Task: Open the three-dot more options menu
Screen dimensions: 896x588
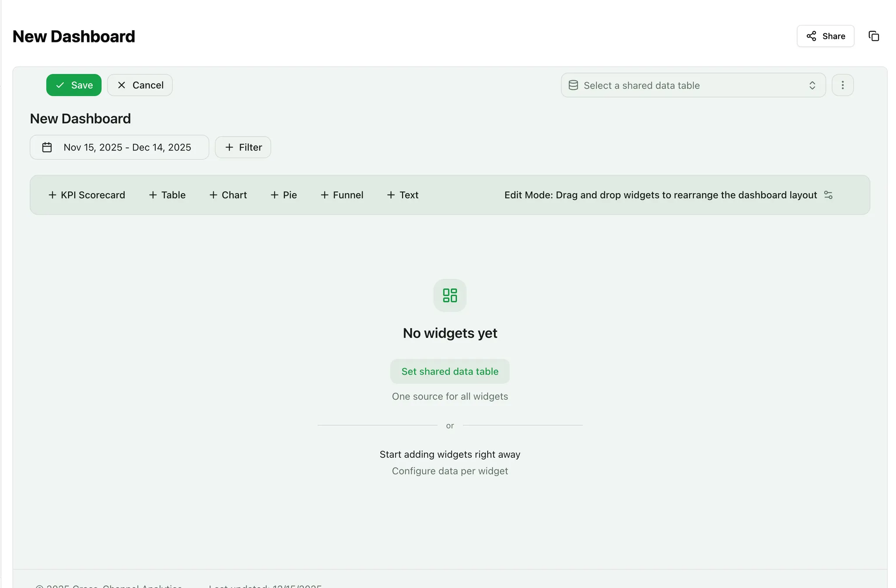Action: (842, 85)
